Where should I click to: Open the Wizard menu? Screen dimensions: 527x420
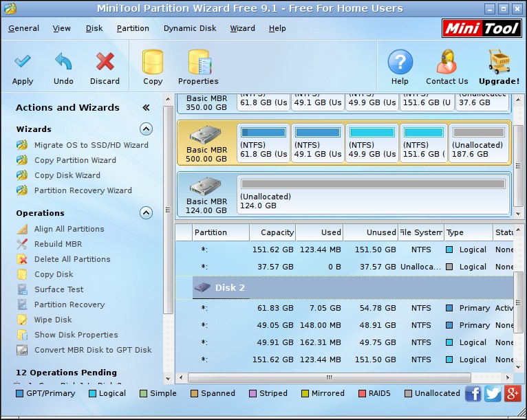[242, 29]
